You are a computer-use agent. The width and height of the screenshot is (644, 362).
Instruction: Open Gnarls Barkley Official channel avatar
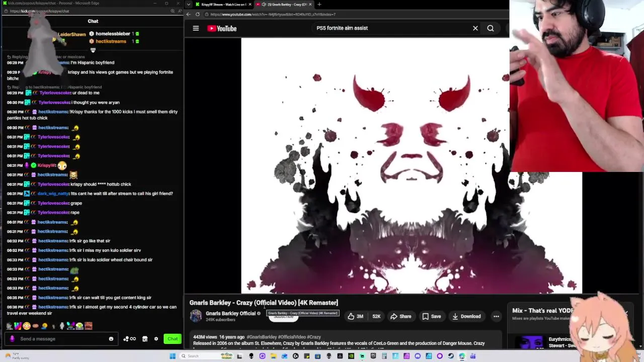[196, 316]
